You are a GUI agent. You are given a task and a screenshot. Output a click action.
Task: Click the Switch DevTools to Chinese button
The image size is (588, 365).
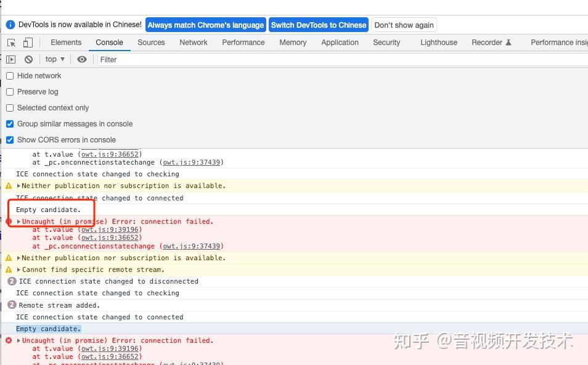tap(319, 25)
